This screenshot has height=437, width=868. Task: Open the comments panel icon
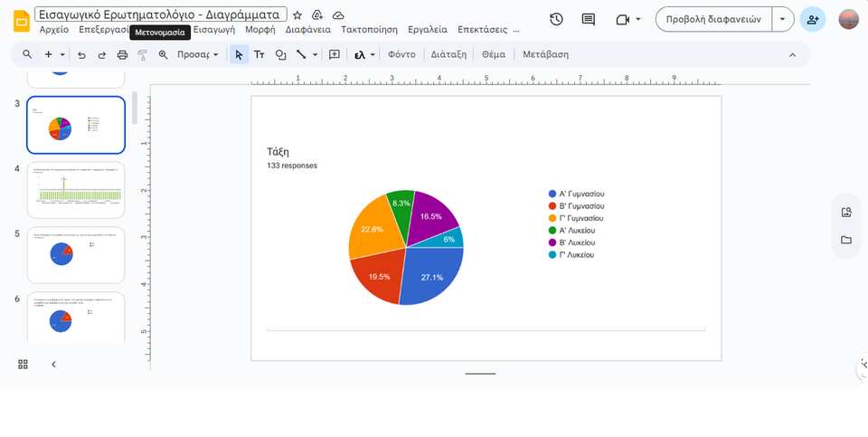click(589, 19)
